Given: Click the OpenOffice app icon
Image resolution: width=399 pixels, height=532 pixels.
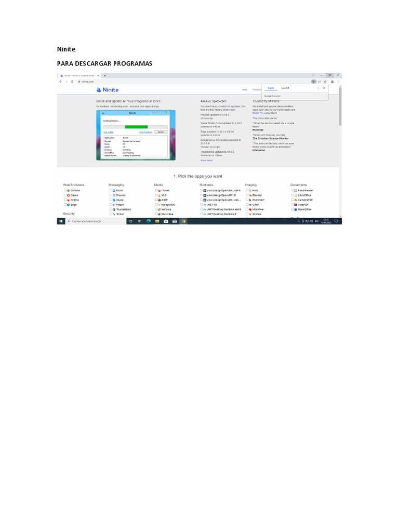Looking at the screenshot, I should coord(296,210).
